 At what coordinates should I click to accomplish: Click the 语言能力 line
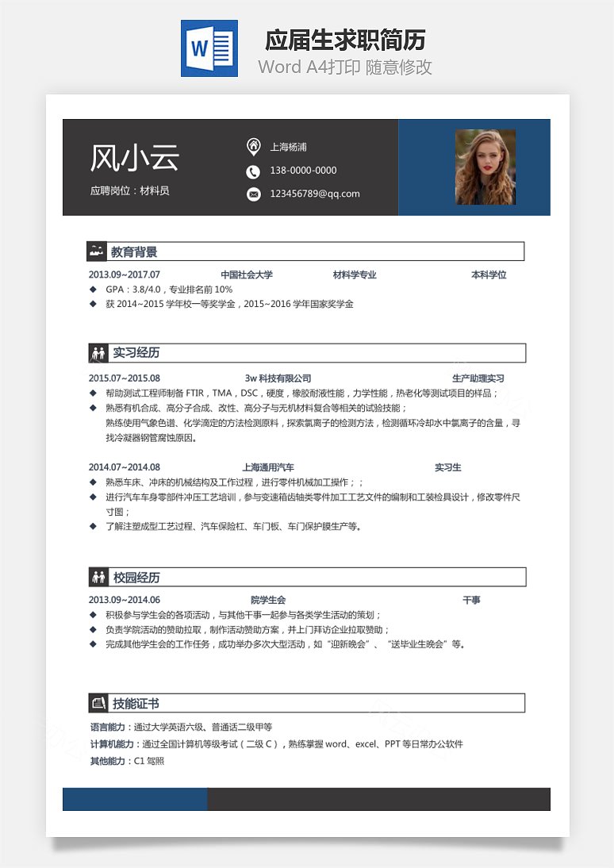click(181, 727)
